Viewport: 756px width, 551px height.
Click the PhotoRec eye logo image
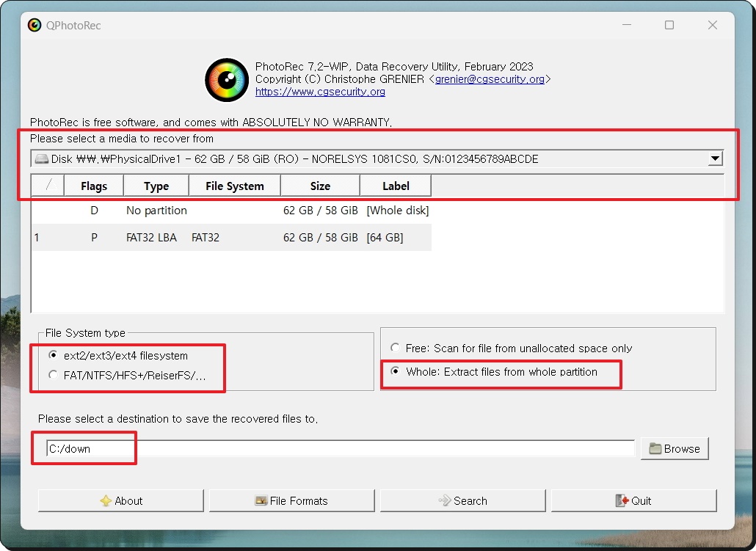pyautogui.click(x=227, y=79)
